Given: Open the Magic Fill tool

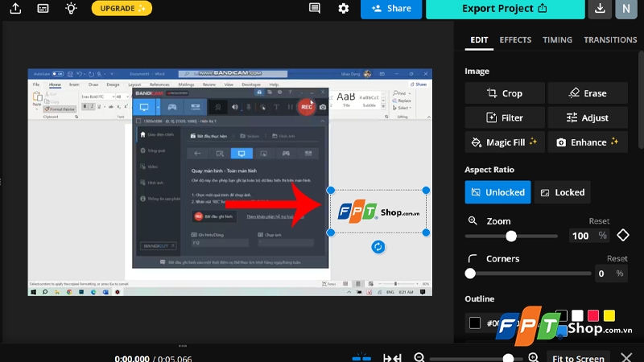Looking at the screenshot, I should click(505, 142).
